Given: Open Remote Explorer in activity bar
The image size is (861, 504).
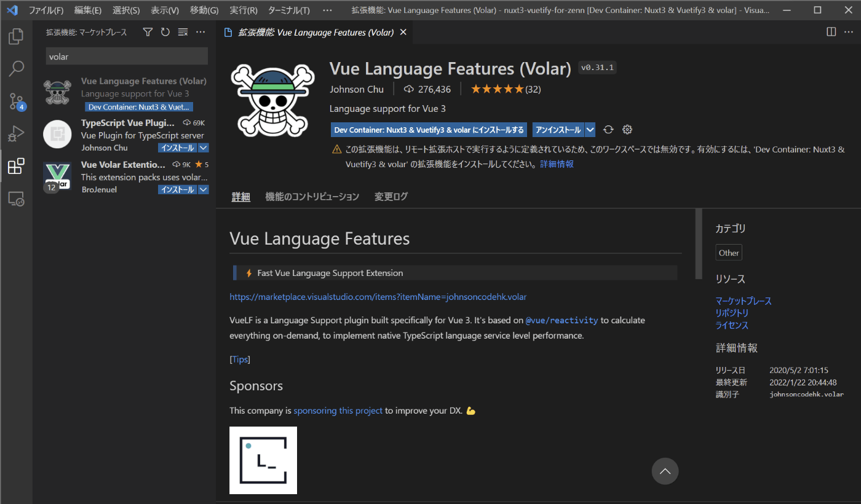Looking at the screenshot, I should pos(16,199).
